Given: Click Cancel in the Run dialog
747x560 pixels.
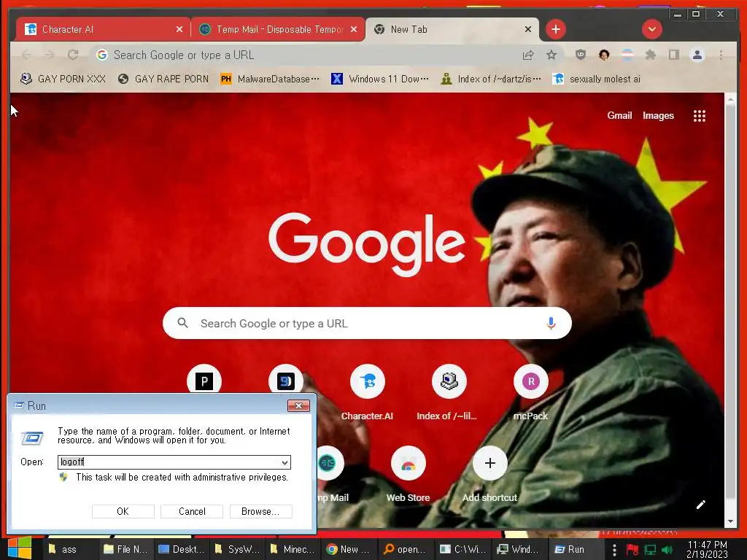Looking at the screenshot, I should (192, 511).
